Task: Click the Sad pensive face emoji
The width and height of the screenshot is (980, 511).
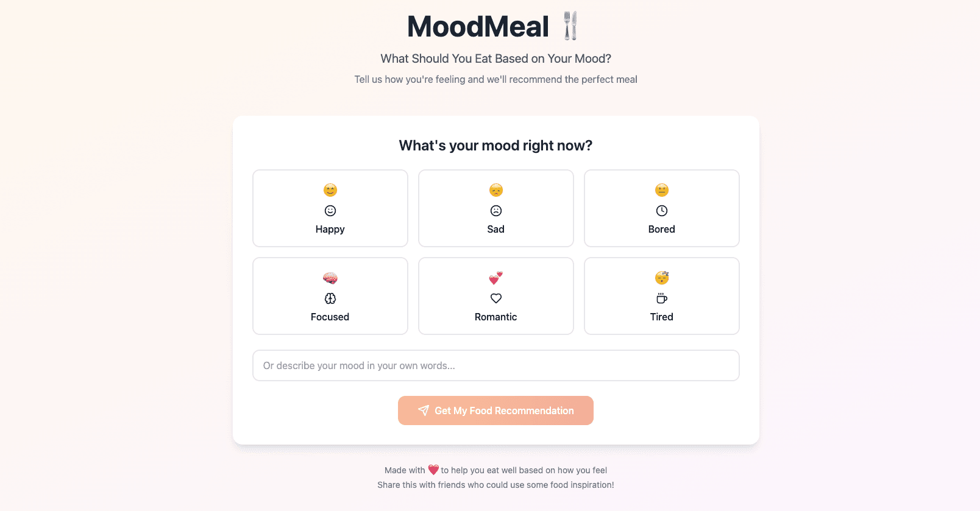Action: click(495, 190)
